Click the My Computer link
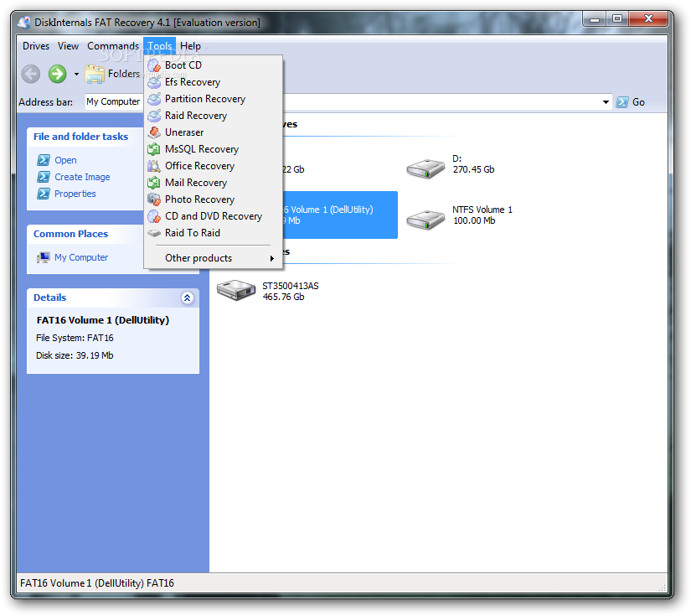This screenshot has width=691, height=616. pos(81,257)
